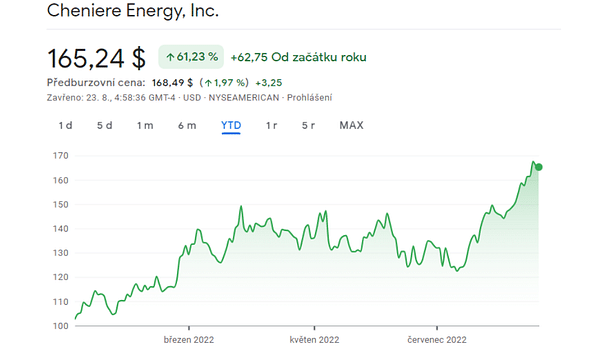This screenshot has width=600, height=360.
Task: Click the green endpoint dot on chart
Action: pyautogui.click(x=539, y=167)
